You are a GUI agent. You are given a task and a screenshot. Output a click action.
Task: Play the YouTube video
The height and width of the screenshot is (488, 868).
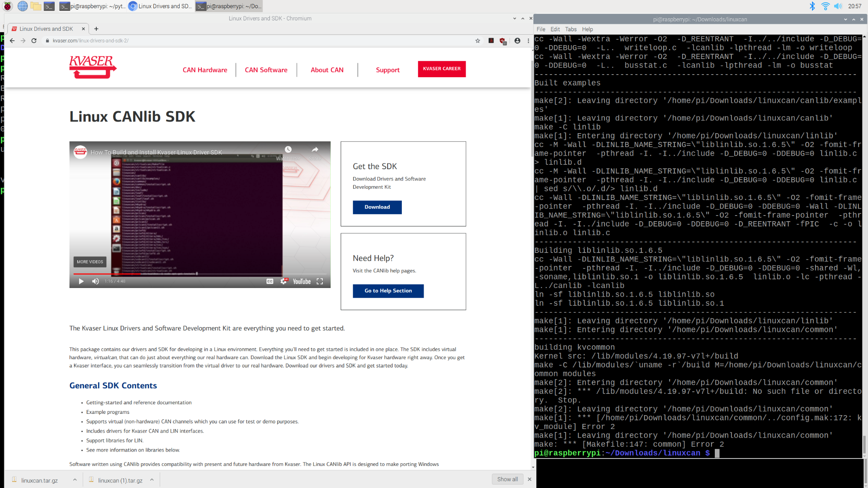(81, 281)
